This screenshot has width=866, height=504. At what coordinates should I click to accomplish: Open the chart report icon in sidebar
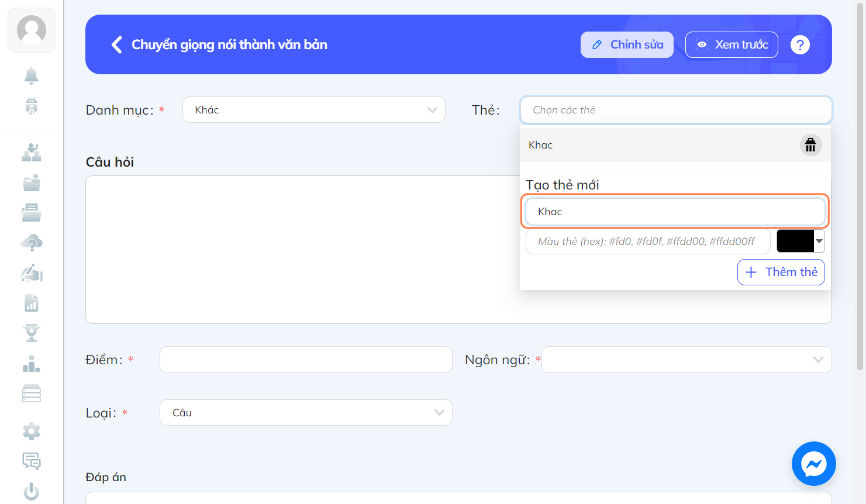[x=32, y=303]
